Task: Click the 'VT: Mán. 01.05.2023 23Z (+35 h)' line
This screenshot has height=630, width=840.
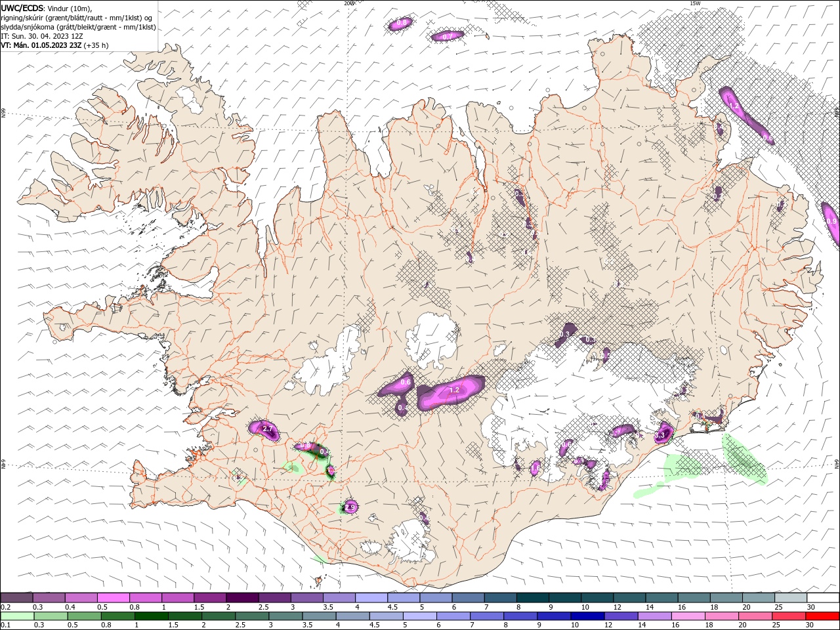Action: (x=54, y=45)
